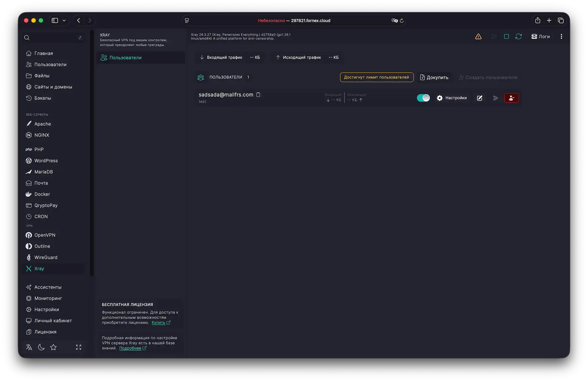Switch theme with the moon icon
Screen dimensions: 588x382
point(41,347)
